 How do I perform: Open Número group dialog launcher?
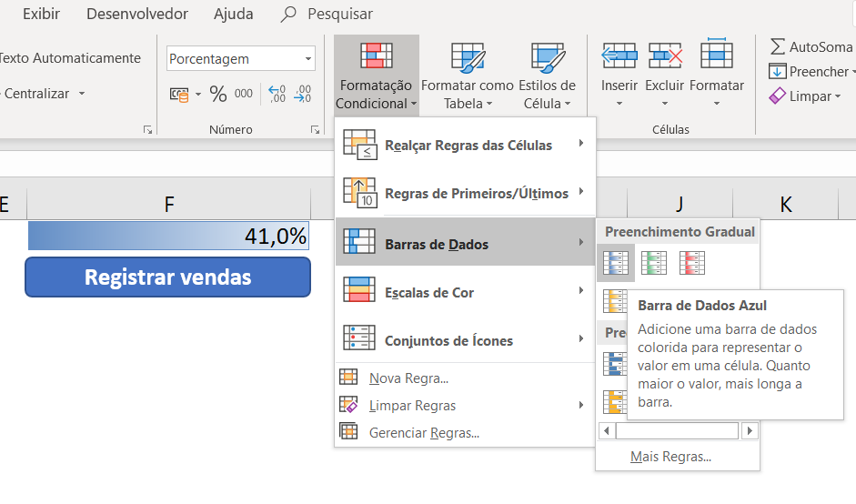[x=315, y=129]
